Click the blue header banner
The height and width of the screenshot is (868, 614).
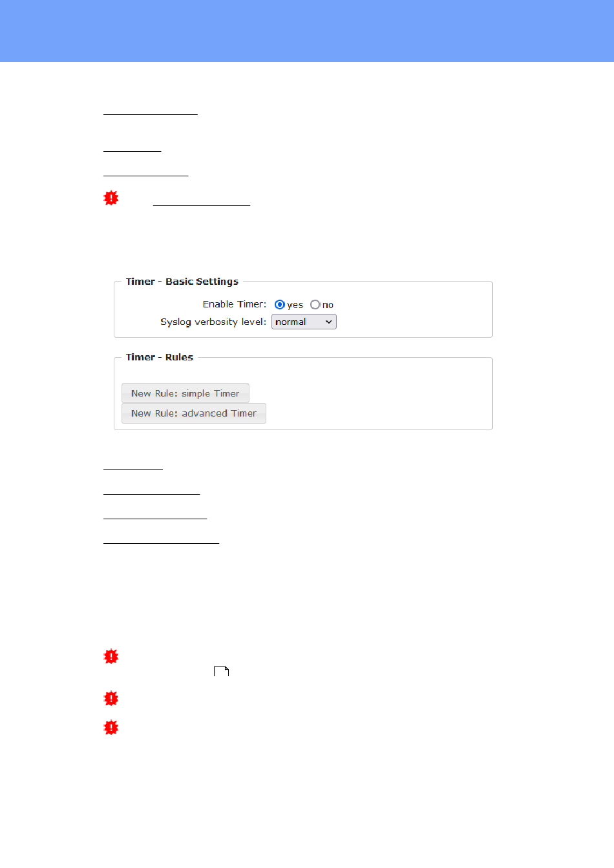[x=307, y=31]
